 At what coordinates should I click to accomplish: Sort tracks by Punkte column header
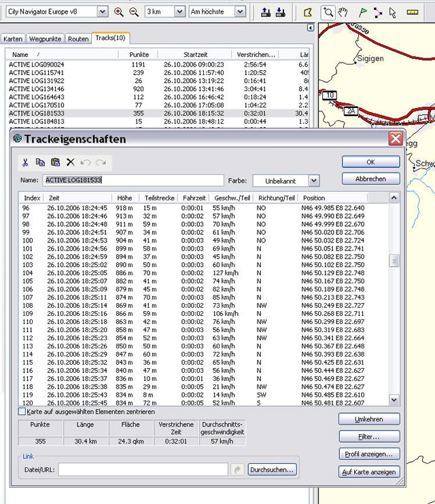139,54
